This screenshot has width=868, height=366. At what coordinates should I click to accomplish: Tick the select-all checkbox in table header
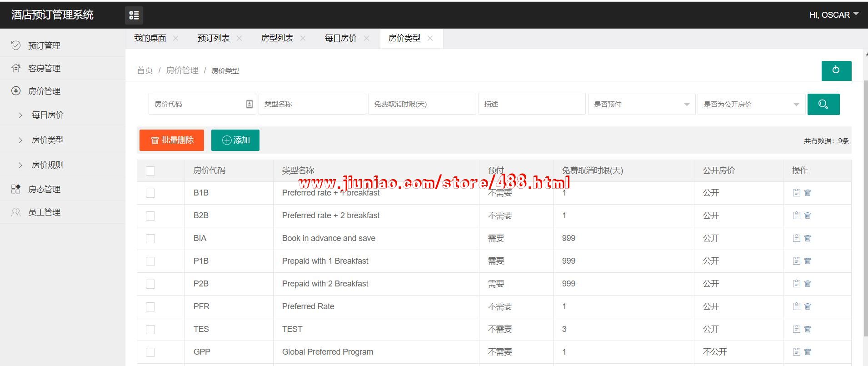tap(150, 171)
